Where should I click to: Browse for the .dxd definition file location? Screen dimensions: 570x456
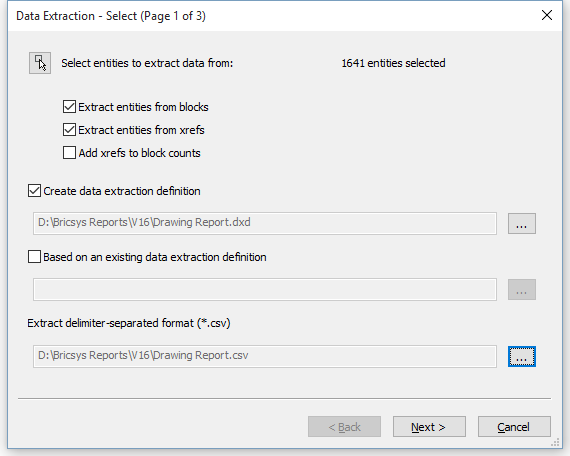522,224
